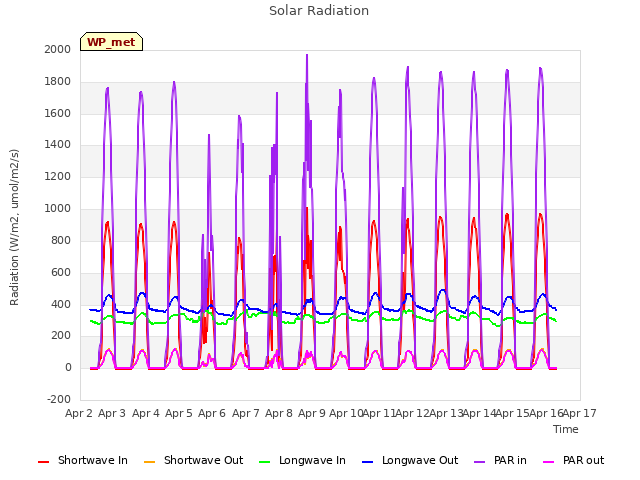This screenshot has width=640, height=480.
Task: Toggle the Shortwave Out legend entry
Action: click(193, 460)
